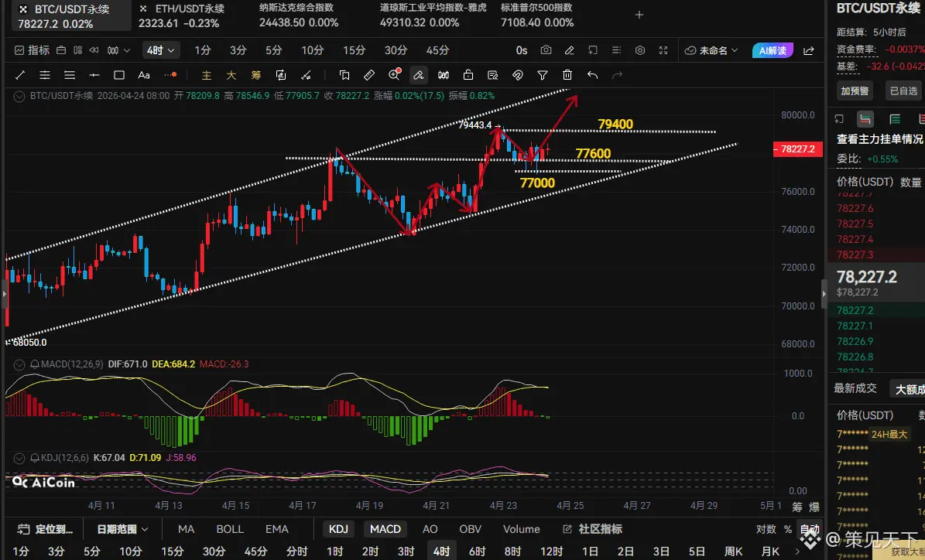The width and height of the screenshot is (925, 560).
Task: Select the horizontal parallel lines tool
Action: point(45,75)
